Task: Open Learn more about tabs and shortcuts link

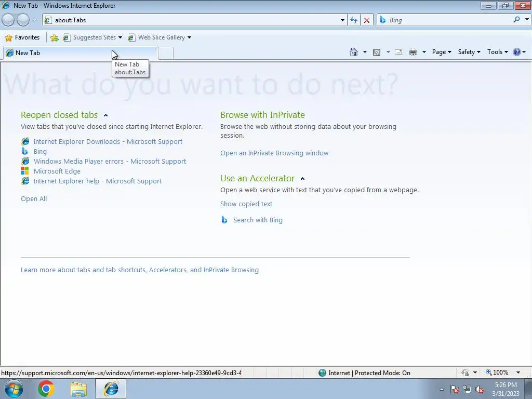Action: pos(139,270)
